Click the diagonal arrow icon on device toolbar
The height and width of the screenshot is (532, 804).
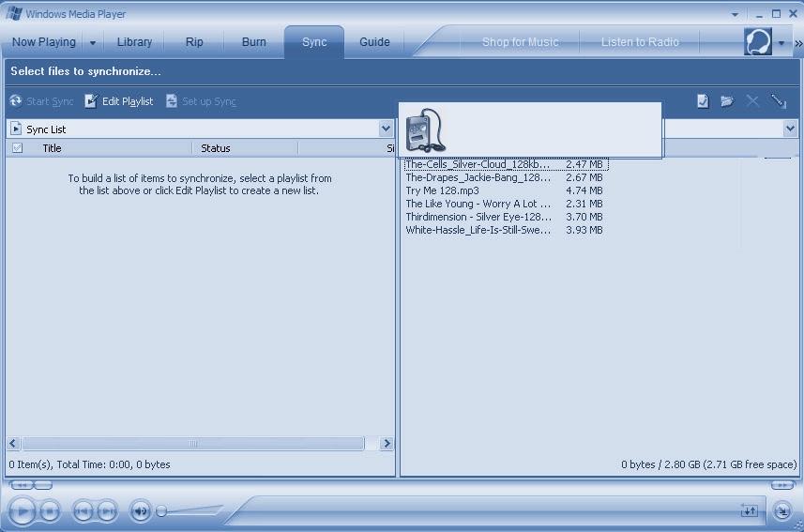coord(779,101)
